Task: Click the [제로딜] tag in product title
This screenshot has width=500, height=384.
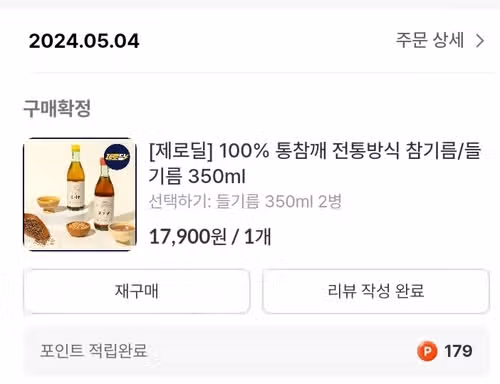Action: tap(180, 151)
